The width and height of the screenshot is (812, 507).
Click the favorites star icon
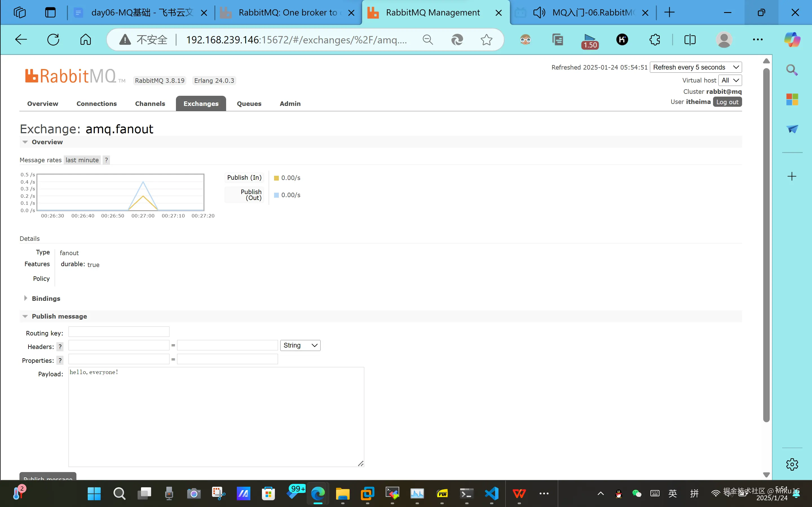coord(486,39)
